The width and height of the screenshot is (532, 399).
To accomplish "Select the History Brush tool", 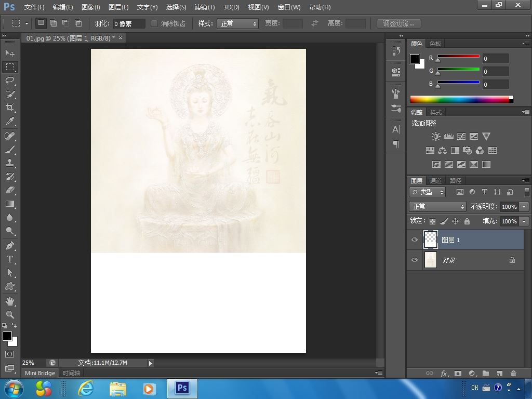I will (x=10, y=177).
